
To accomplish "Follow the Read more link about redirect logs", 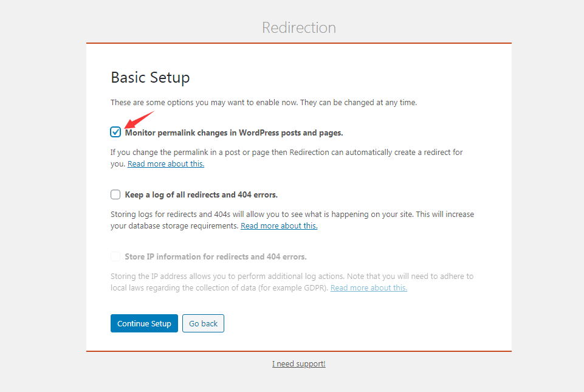I will pyautogui.click(x=278, y=225).
